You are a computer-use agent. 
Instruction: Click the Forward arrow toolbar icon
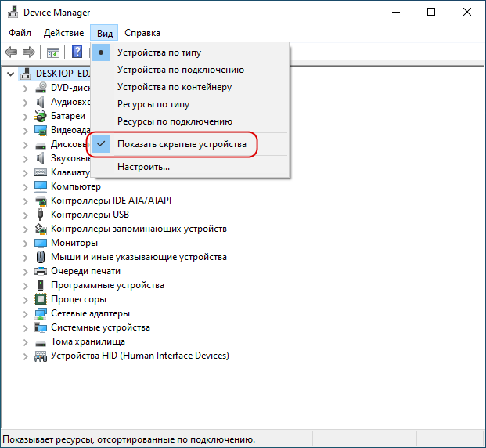(x=29, y=52)
